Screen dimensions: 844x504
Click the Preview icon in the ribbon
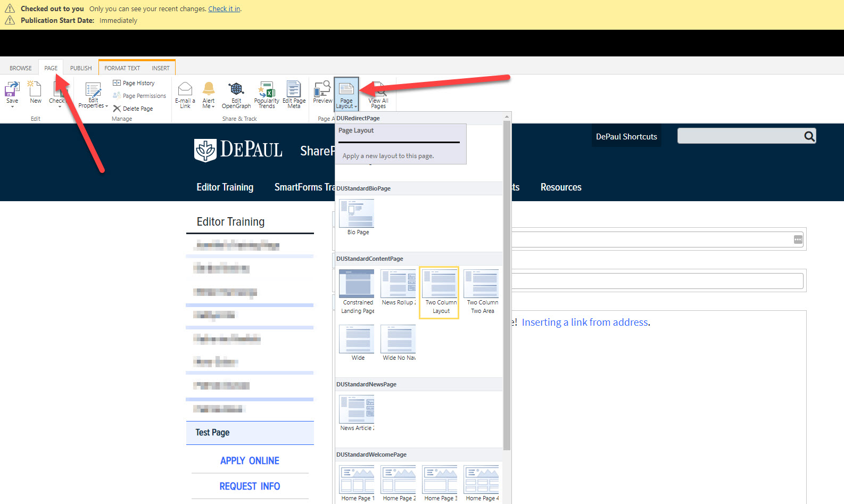pyautogui.click(x=322, y=89)
